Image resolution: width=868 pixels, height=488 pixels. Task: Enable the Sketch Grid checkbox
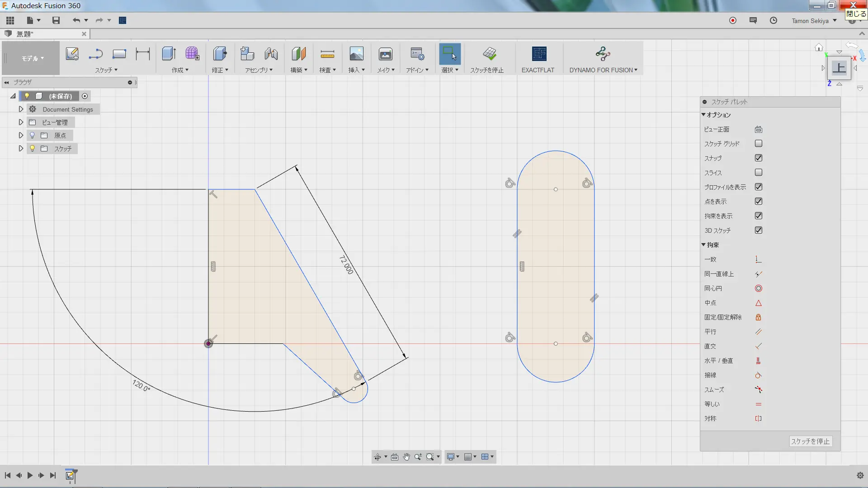pyautogui.click(x=758, y=143)
